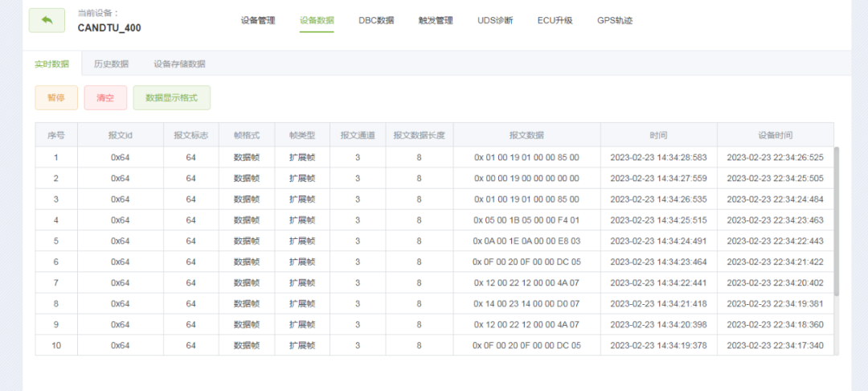This screenshot has height=391, width=868.
Task: Click the 帧类型 column header
Action: [x=302, y=135]
